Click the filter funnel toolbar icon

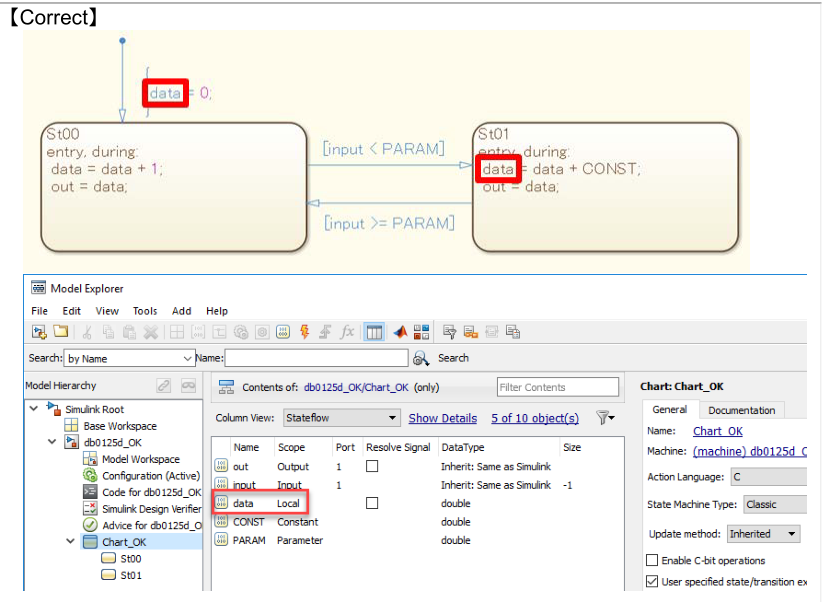point(449,332)
